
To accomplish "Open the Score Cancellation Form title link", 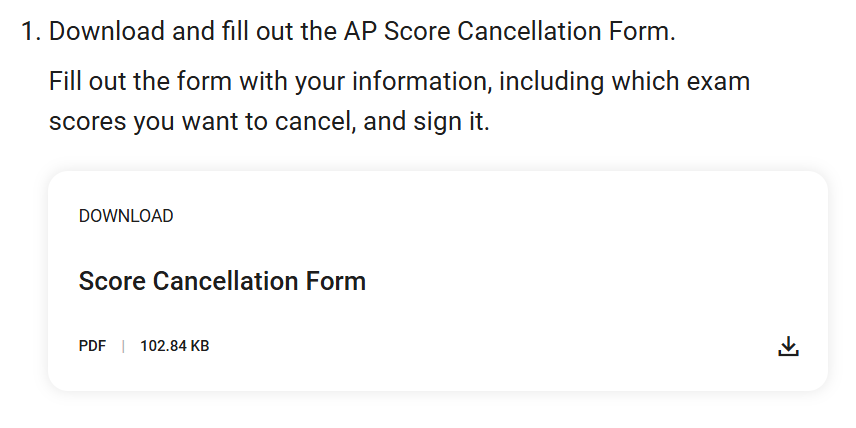I will coord(222,281).
